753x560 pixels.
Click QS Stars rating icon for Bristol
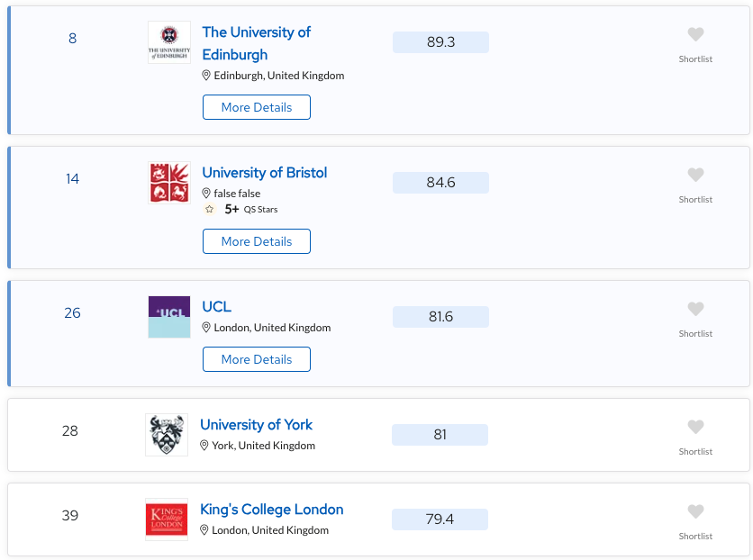coord(209,209)
